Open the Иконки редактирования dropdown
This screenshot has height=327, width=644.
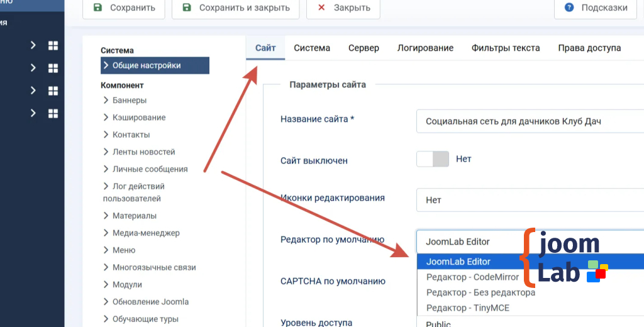tap(530, 200)
